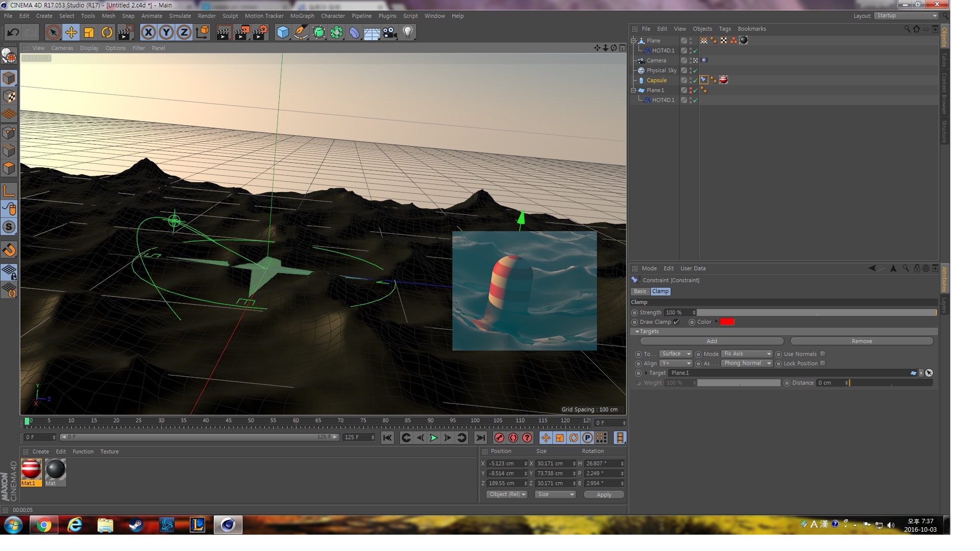The image size is (980, 551).
Task: Switch to Texture mode in left toolbar
Action: click(x=9, y=97)
